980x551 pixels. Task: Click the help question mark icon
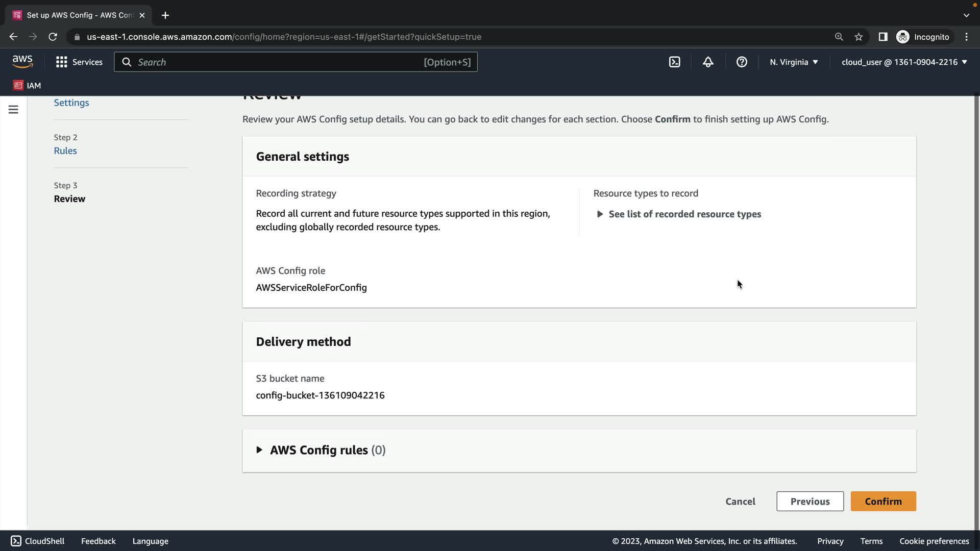(742, 62)
